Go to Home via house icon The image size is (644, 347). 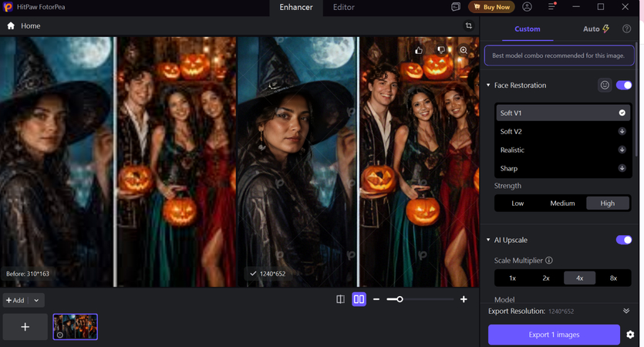[11, 26]
